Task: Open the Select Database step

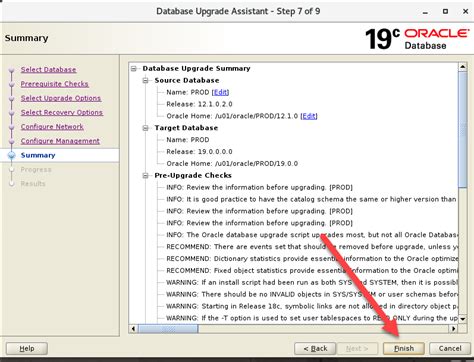Action: (x=48, y=70)
